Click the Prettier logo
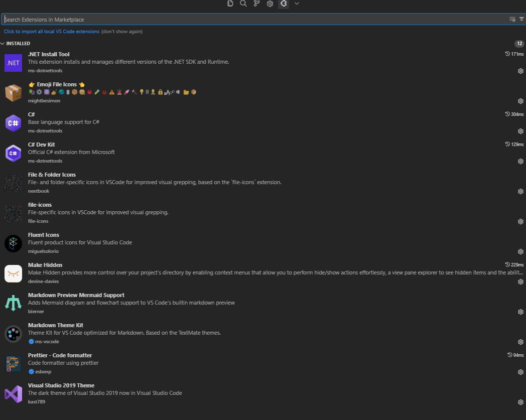Screen dimensions: 526x420 (x=14, y=364)
